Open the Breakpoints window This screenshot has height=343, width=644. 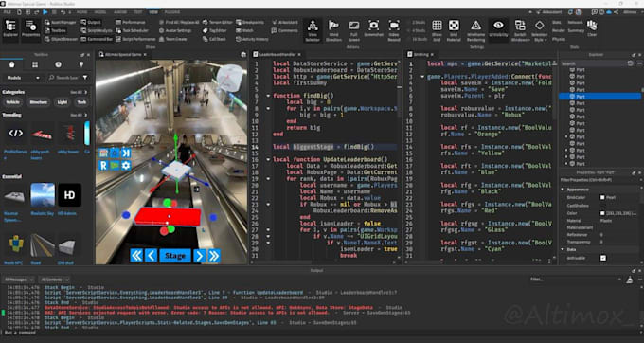pos(250,22)
